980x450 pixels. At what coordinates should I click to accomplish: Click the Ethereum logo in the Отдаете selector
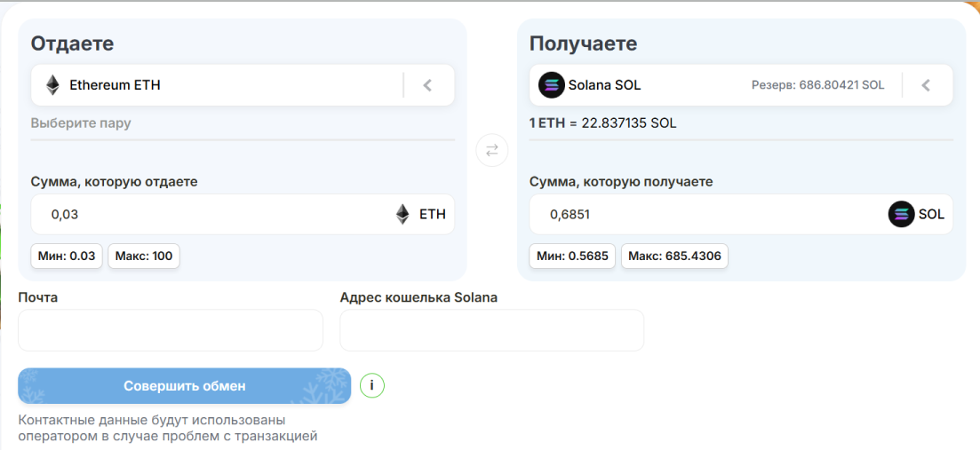click(53, 85)
